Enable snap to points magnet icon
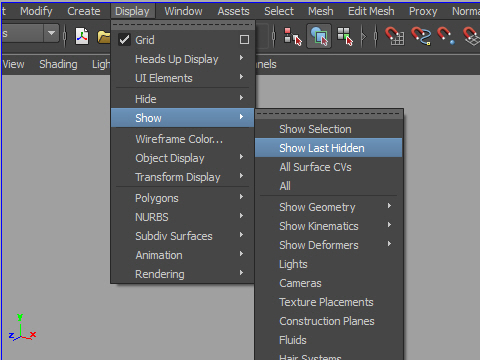 click(x=446, y=36)
